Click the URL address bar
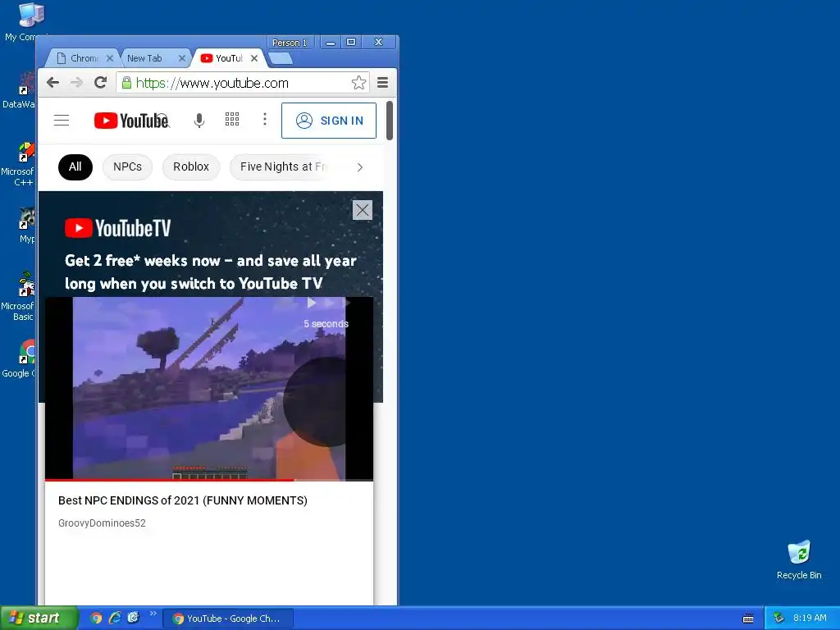 (x=243, y=83)
